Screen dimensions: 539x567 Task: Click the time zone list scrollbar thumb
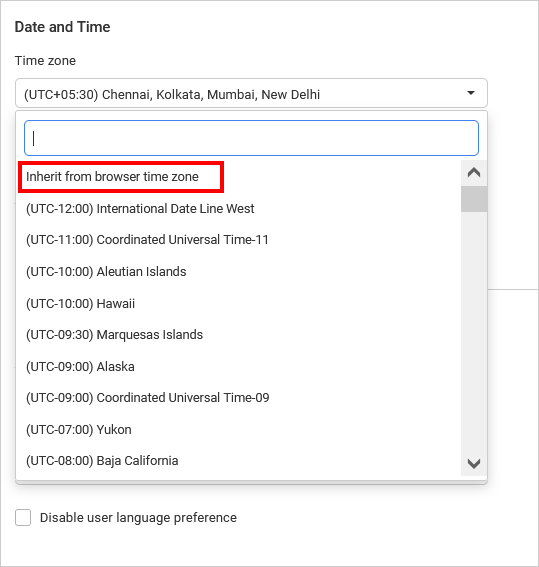point(474,199)
